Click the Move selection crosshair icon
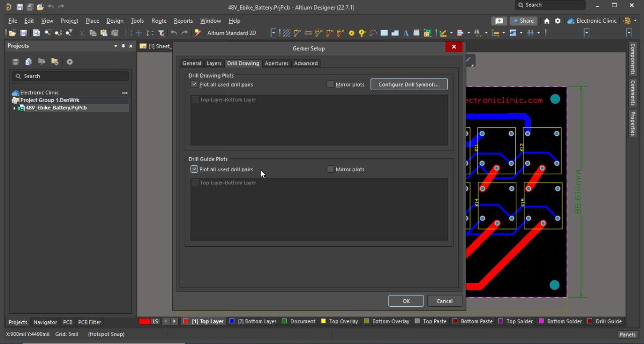644x344 pixels. point(139,33)
